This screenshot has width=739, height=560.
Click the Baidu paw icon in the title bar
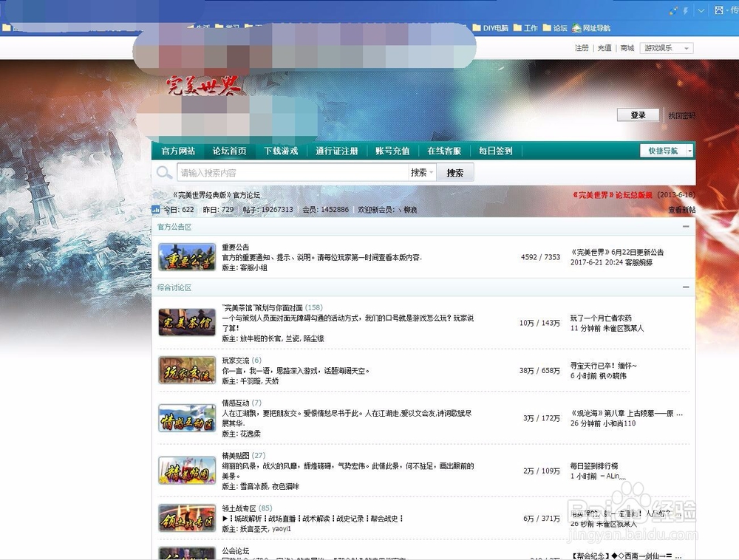pyautogui.click(x=719, y=10)
